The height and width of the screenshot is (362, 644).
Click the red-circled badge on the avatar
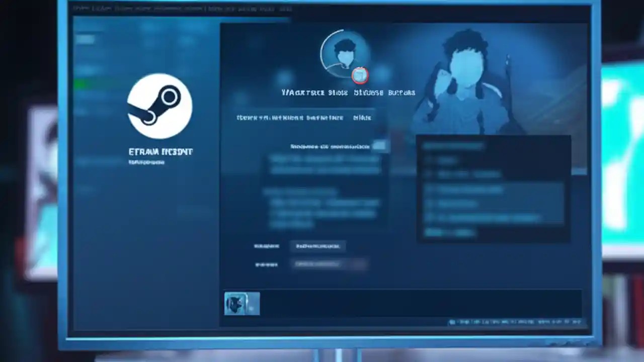tap(360, 75)
